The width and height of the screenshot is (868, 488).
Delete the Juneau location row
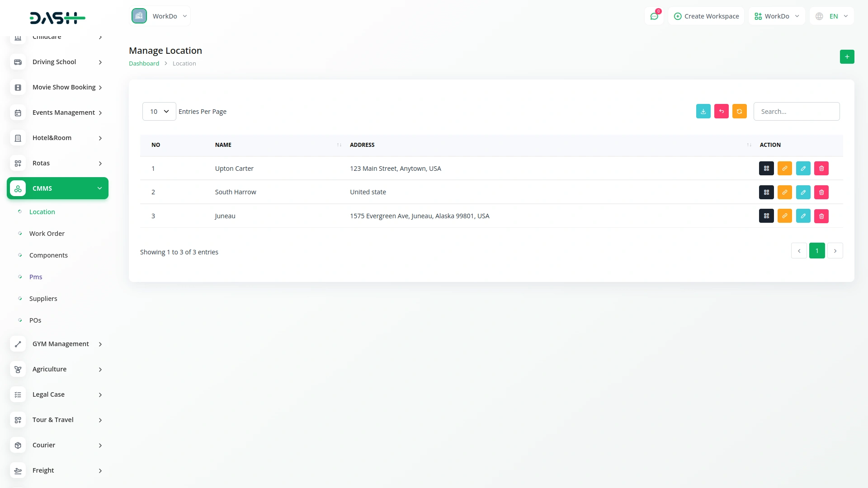(821, 216)
